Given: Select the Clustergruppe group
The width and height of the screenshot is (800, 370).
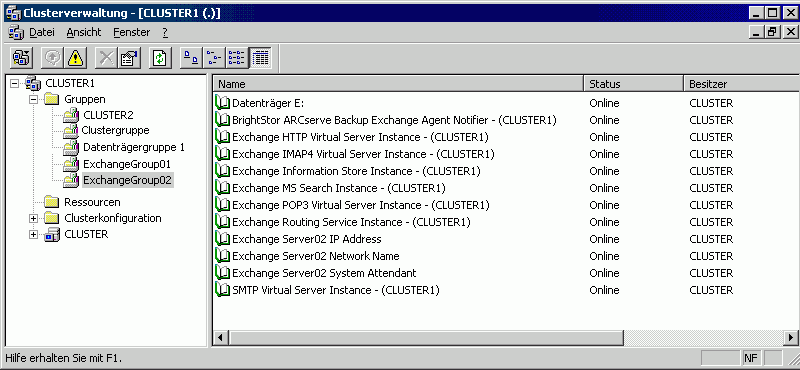Looking at the screenshot, I should point(115,130).
